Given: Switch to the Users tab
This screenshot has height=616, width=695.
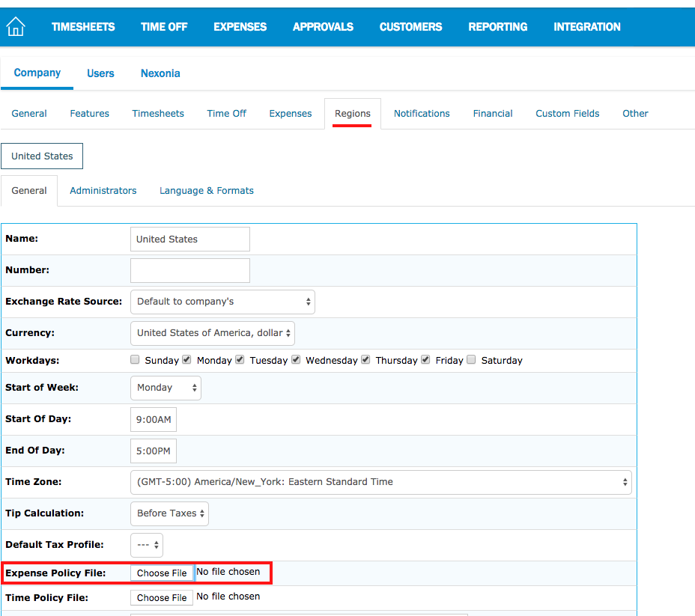Looking at the screenshot, I should point(100,73).
